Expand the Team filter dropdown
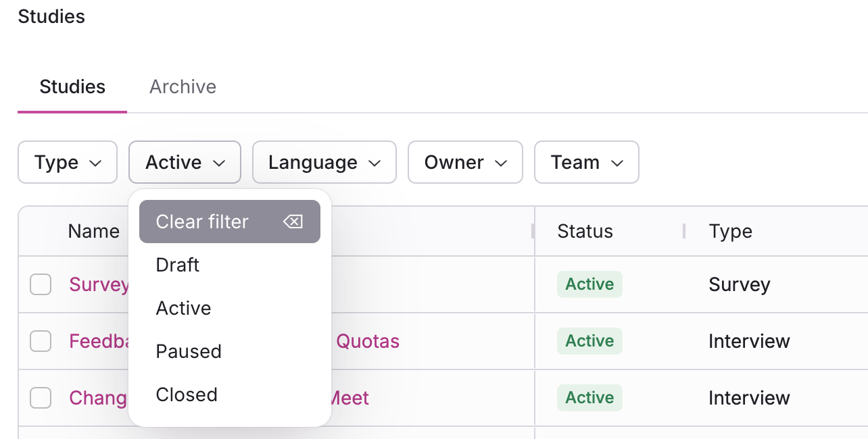 pos(586,162)
